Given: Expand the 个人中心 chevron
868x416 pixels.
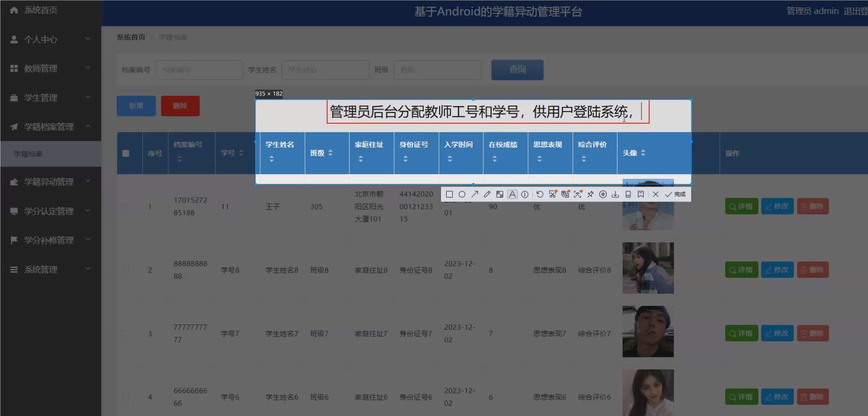Looking at the screenshot, I should 88,39.
